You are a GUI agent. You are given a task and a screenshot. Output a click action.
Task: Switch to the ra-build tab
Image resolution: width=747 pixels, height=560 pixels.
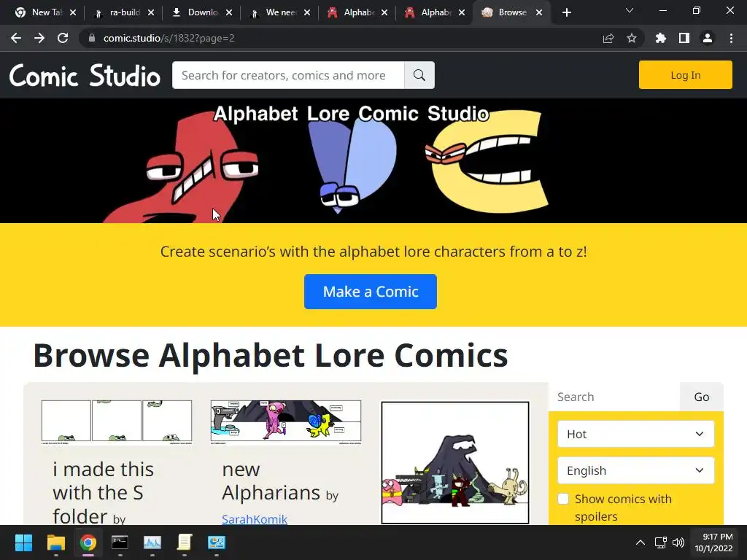[119, 12]
